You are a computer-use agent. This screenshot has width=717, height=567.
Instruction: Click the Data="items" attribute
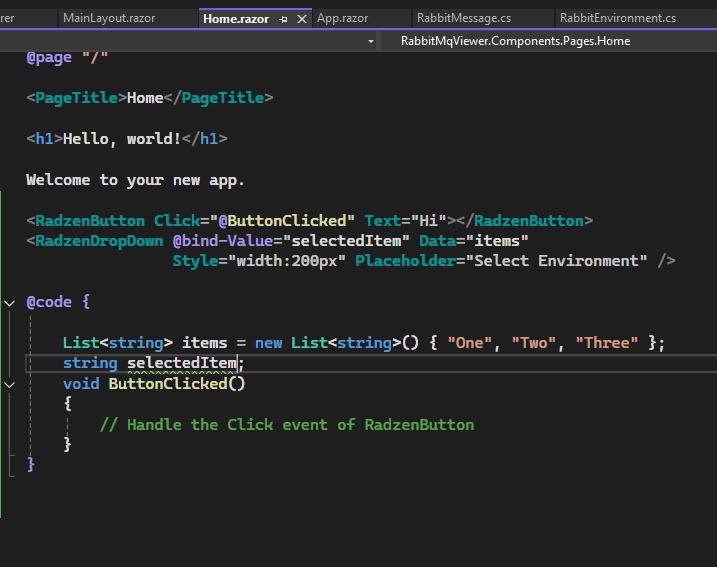474,241
